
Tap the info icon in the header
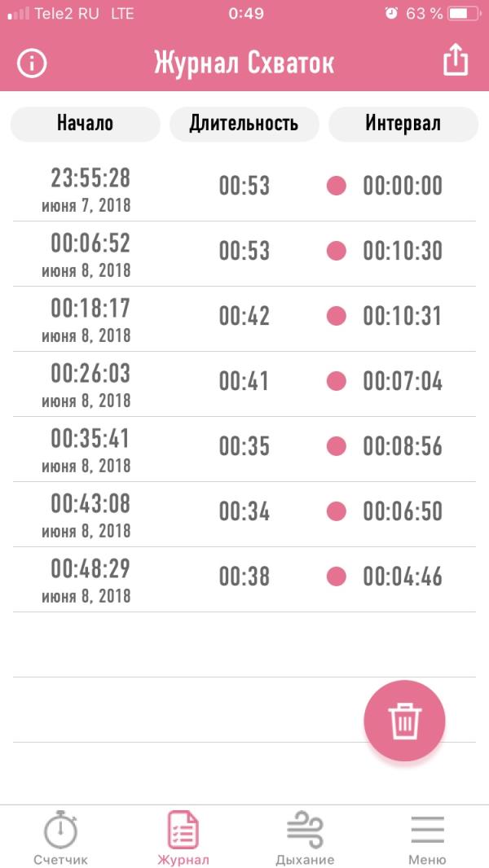pos(32,64)
